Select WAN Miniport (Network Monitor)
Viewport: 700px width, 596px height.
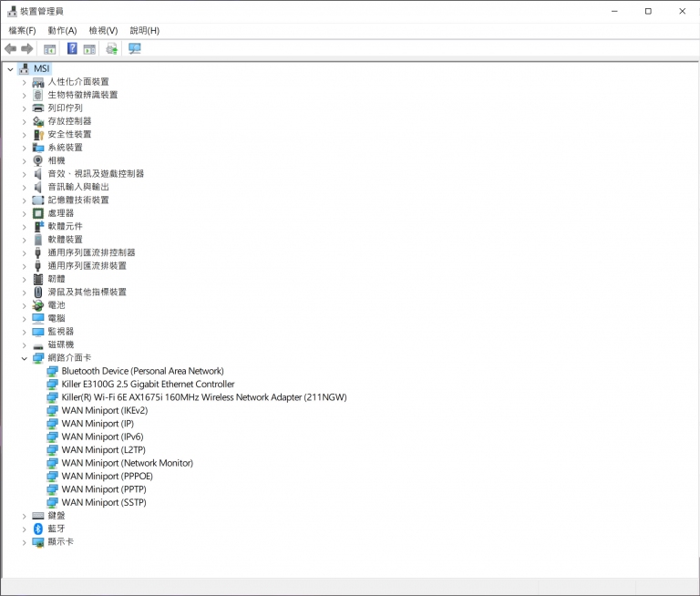(x=128, y=463)
